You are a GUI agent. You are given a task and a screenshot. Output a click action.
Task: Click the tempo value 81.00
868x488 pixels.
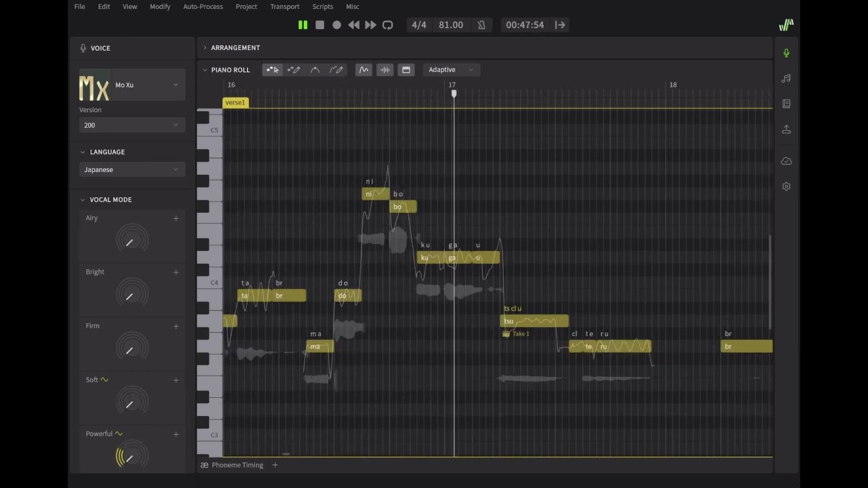[x=451, y=25]
